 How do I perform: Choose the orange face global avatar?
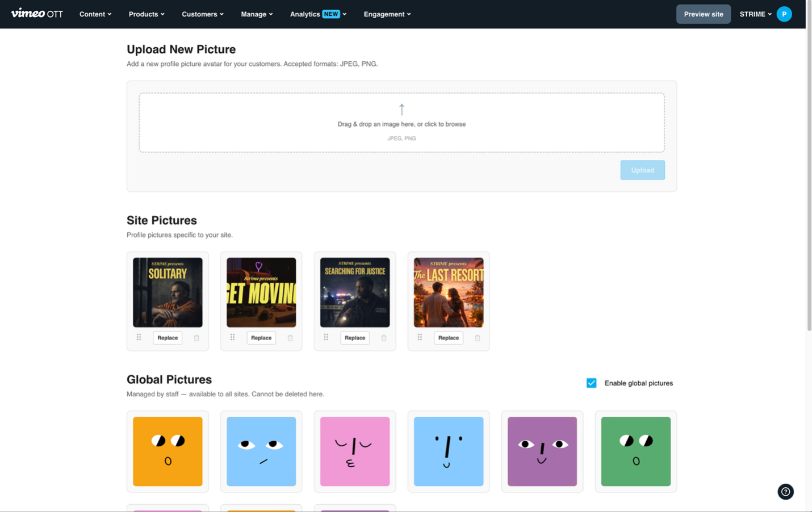pyautogui.click(x=168, y=451)
